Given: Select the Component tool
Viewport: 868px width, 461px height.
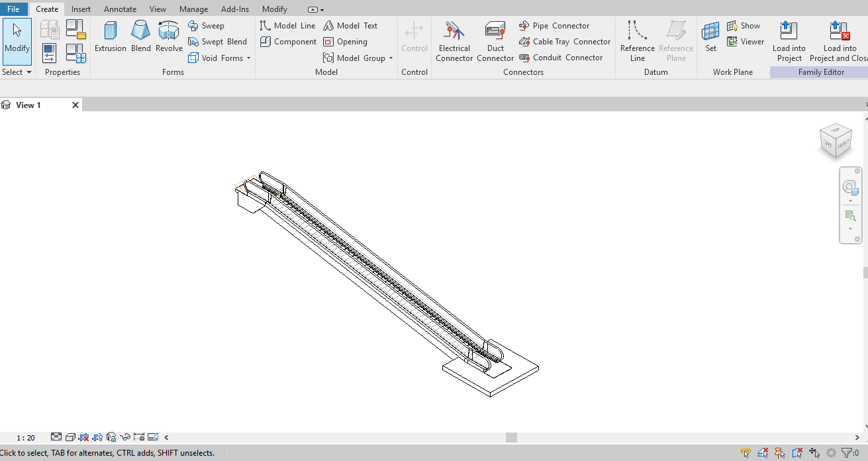Looking at the screenshot, I should [288, 42].
